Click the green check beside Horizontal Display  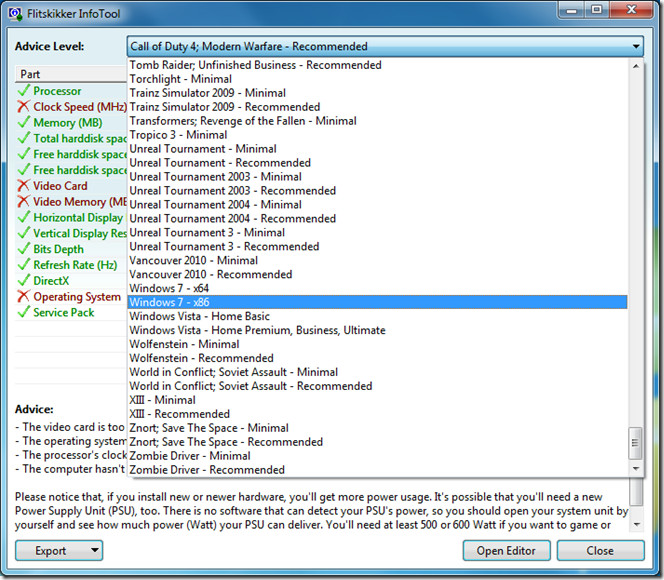24,217
